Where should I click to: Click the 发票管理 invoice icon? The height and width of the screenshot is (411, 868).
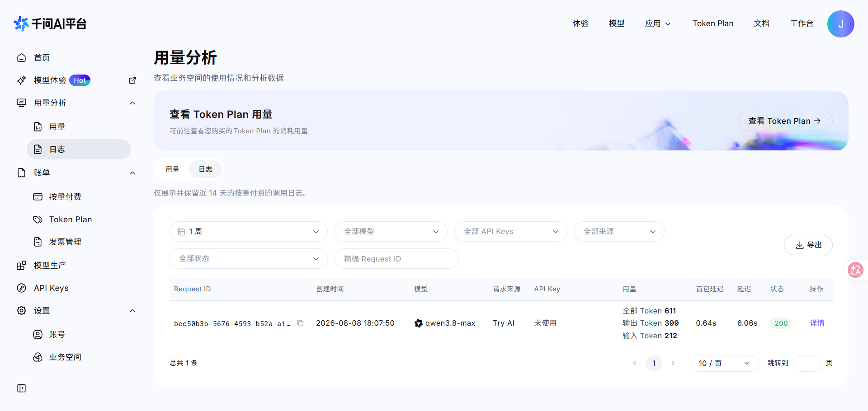[x=38, y=242]
